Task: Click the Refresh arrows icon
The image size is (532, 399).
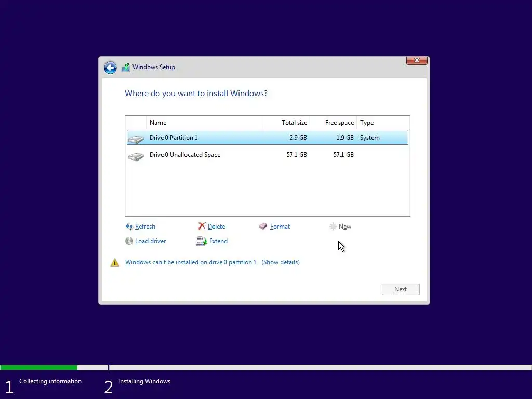Action: click(129, 227)
